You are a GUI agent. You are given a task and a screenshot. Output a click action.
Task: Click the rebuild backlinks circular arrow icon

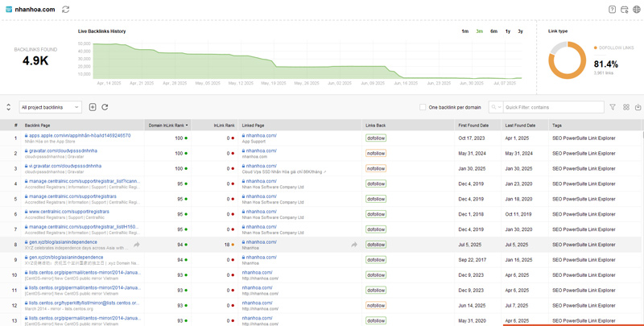tap(105, 107)
